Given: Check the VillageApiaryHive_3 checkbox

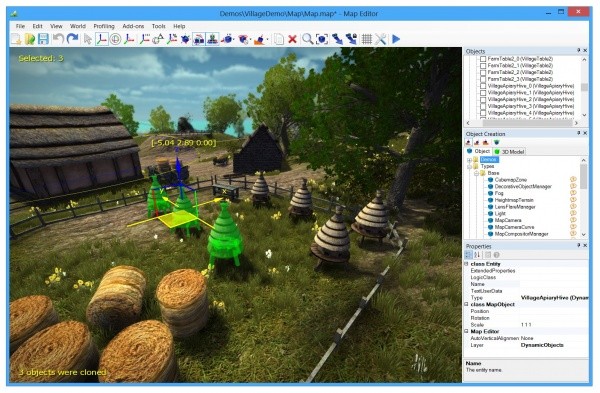Looking at the screenshot, I should coord(483,106).
